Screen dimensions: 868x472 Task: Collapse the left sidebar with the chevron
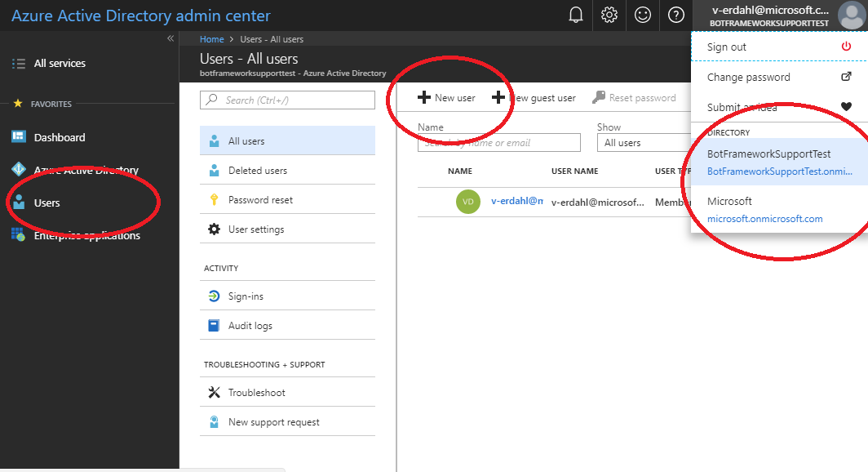(170, 38)
